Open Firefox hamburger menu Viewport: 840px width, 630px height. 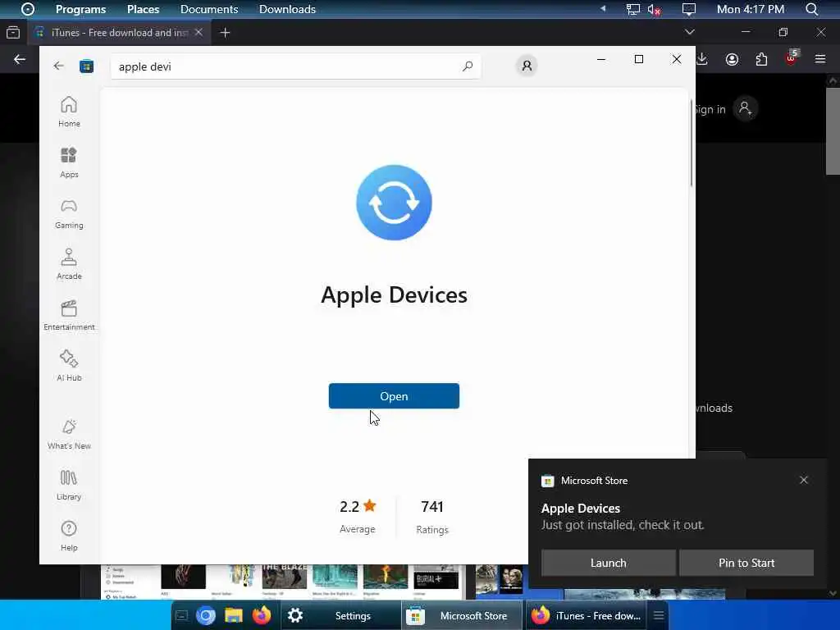(x=820, y=59)
